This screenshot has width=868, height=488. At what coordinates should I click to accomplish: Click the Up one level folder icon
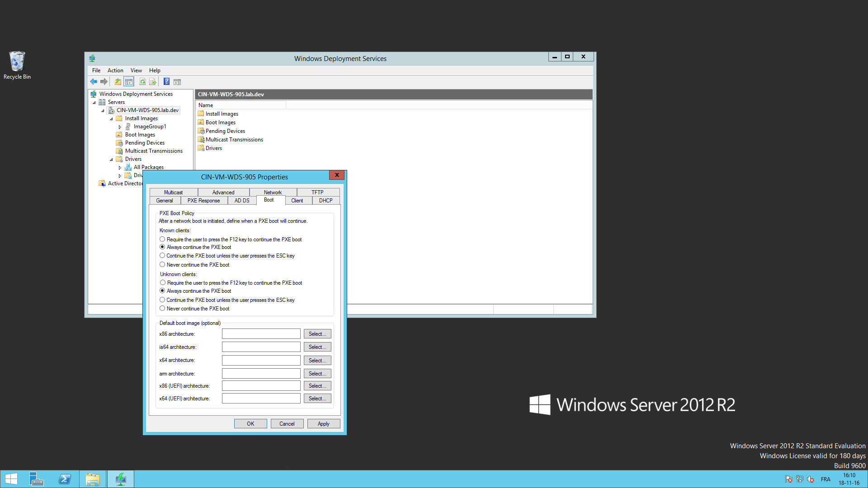[x=118, y=82]
